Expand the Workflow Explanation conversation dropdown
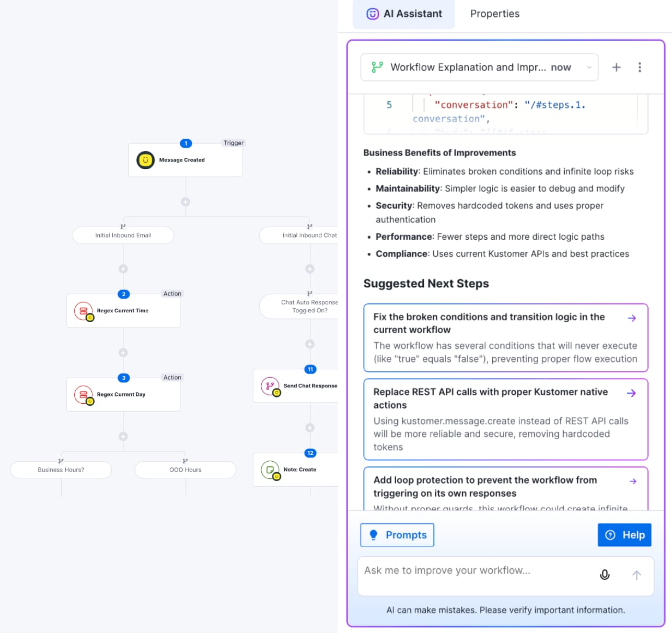Image resolution: width=672 pixels, height=633 pixels. click(x=588, y=67)
